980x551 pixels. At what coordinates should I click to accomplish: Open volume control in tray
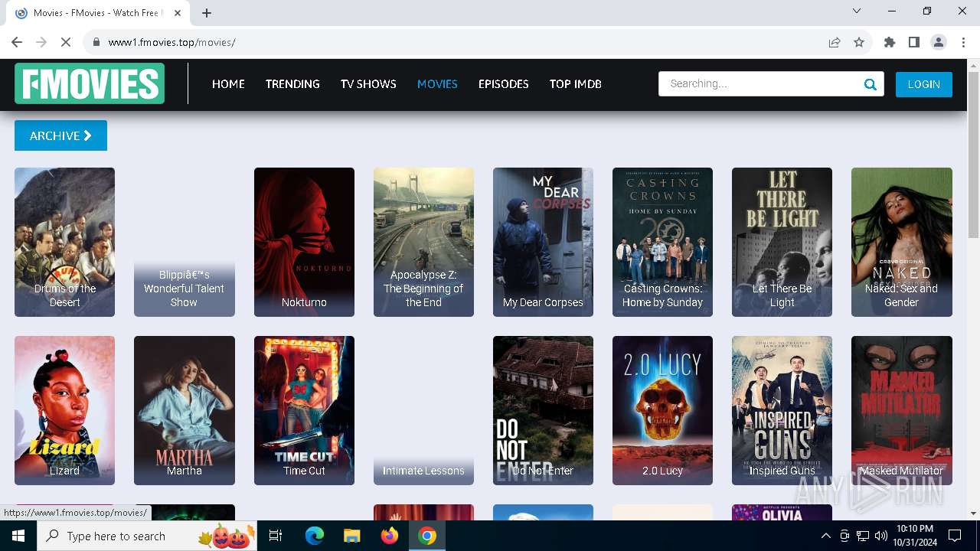[880, 536]
